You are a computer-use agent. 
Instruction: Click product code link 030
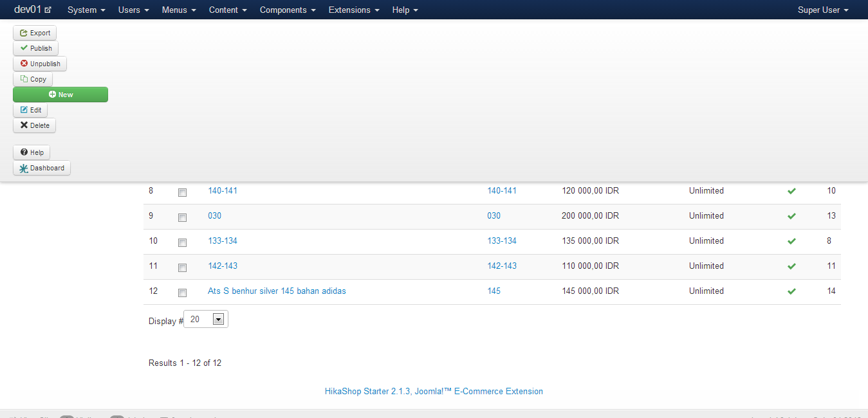494,215
